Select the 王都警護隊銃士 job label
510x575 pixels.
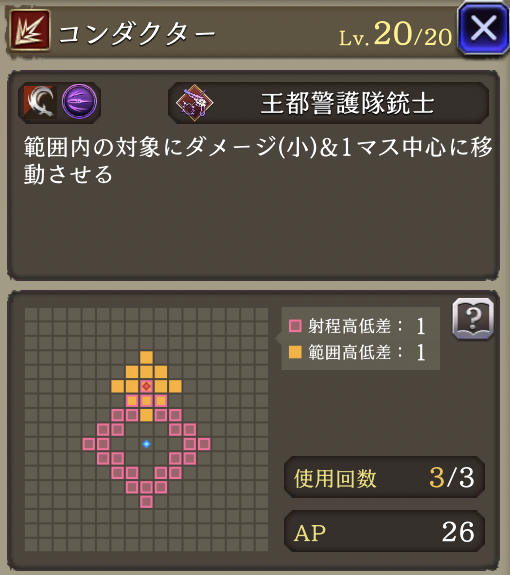tap(347, 103)
